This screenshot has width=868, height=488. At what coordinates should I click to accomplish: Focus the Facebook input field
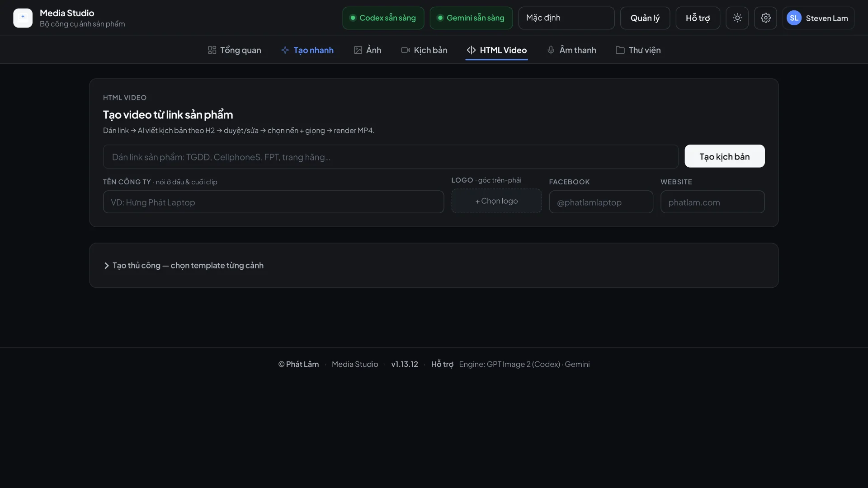[601, 202]
